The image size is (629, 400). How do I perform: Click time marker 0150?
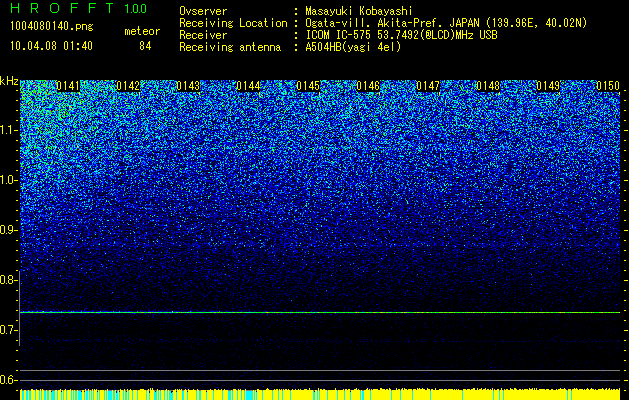click(x=608, y=86)
